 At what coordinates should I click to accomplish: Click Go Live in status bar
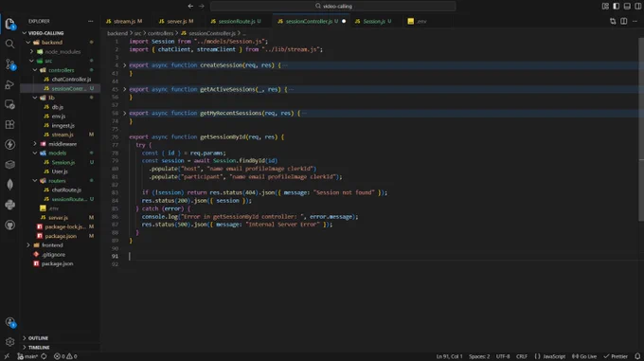point(584,356)
